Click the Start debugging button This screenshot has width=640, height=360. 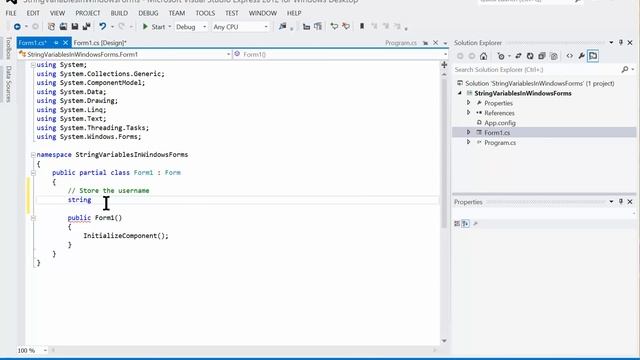[x=154, y=27]
